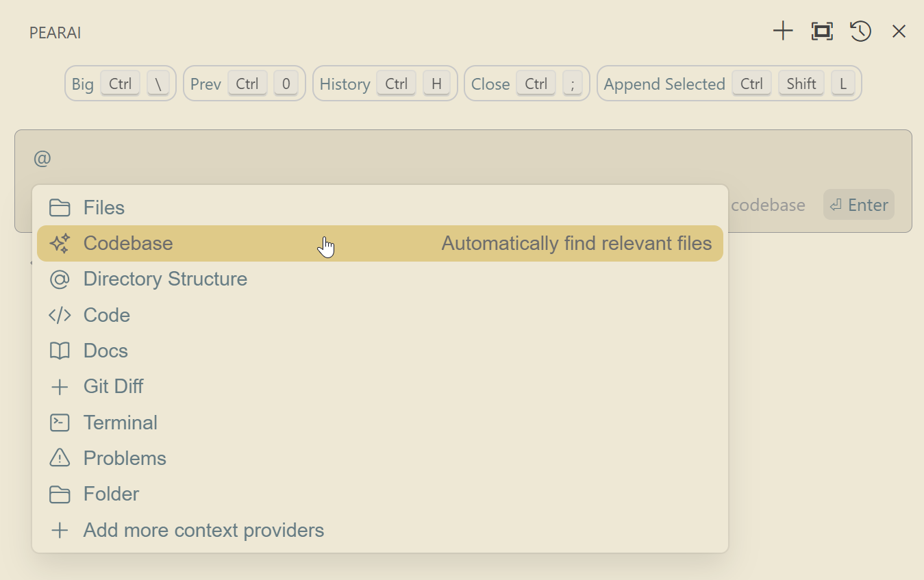Image resolution: width=924 pixels, height=580 pixels.
Task: Click the folder icon beside Files
Action: click(x=60, y=207)
